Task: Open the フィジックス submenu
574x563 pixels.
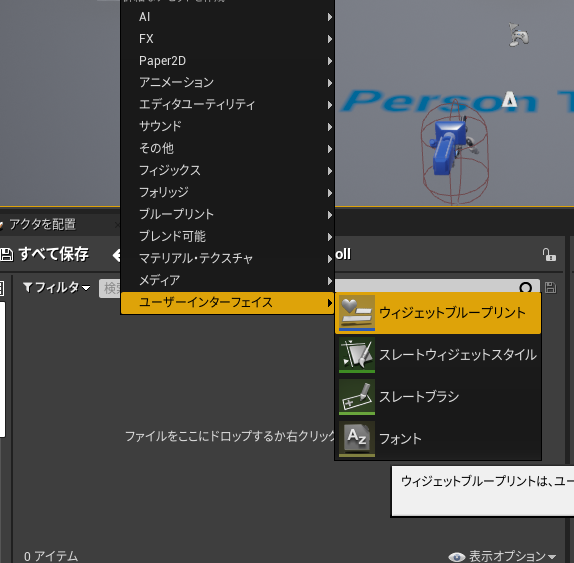Action: 227,171
